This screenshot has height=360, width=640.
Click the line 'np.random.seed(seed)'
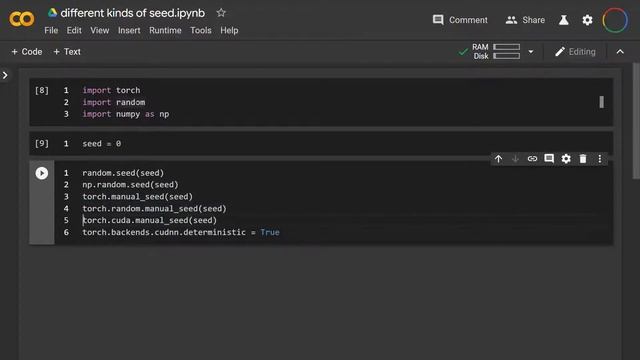point(130,184)
